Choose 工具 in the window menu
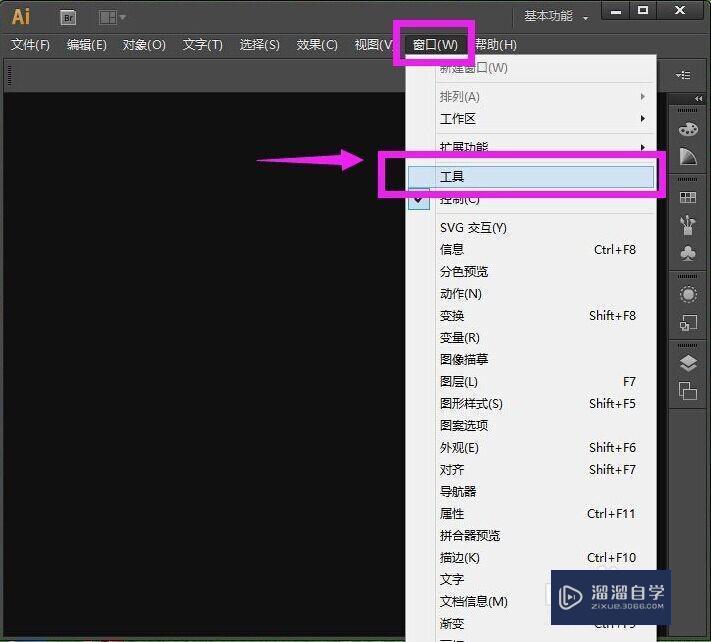 click(x=531, y=176)
